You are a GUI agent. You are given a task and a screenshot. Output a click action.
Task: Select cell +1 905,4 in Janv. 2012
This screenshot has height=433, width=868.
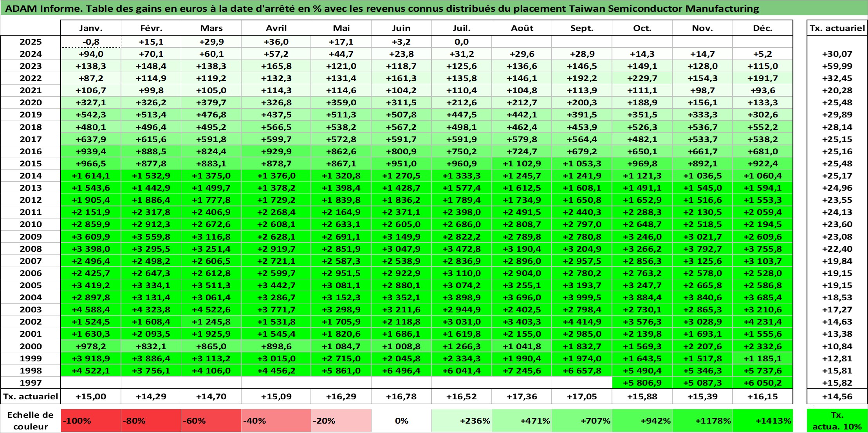91,200
